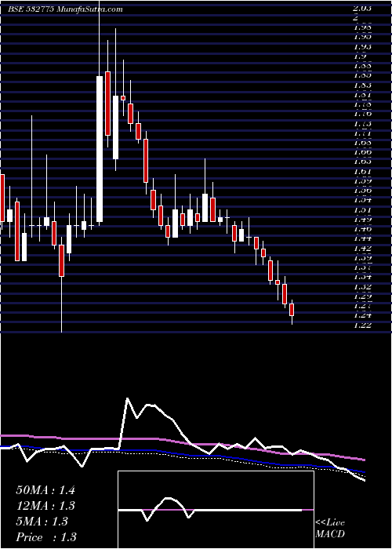The image size is (392, 549).
Task: Select the 50MA : 1.4 legend entry
Action: coord(45,490)
